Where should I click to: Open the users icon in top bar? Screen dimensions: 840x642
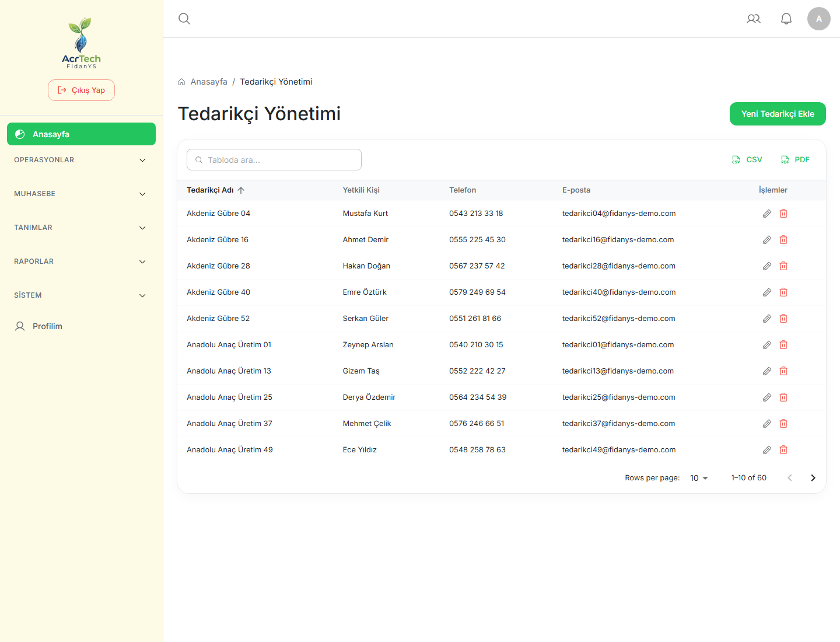pos(754,19)
